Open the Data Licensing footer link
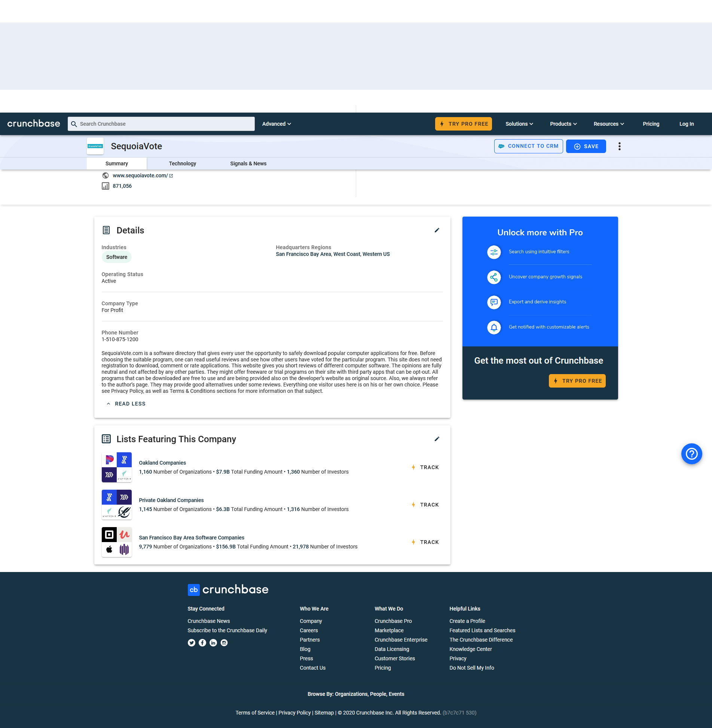The width and height of the screenshot is (712, 728). coord(392,649)
